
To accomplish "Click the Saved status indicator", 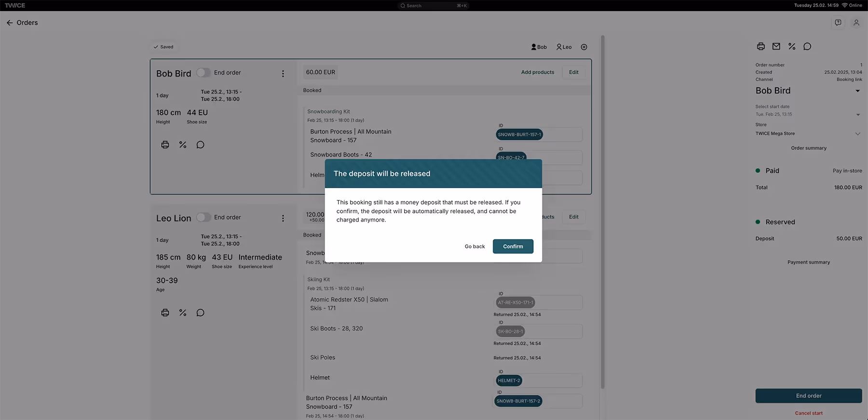I will click(x=163, y=47).
